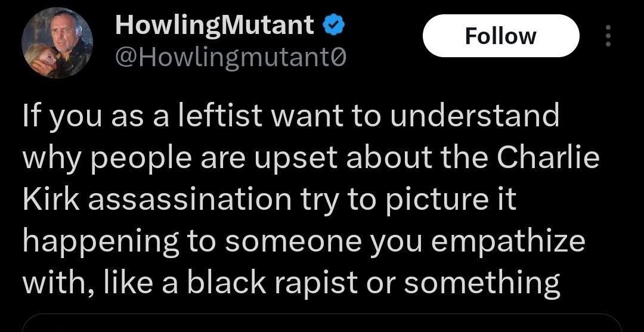Viewport: 644px width, 332px height.
Task: Click the words "Kirk assassination" in the tweet
Action: 157,198
